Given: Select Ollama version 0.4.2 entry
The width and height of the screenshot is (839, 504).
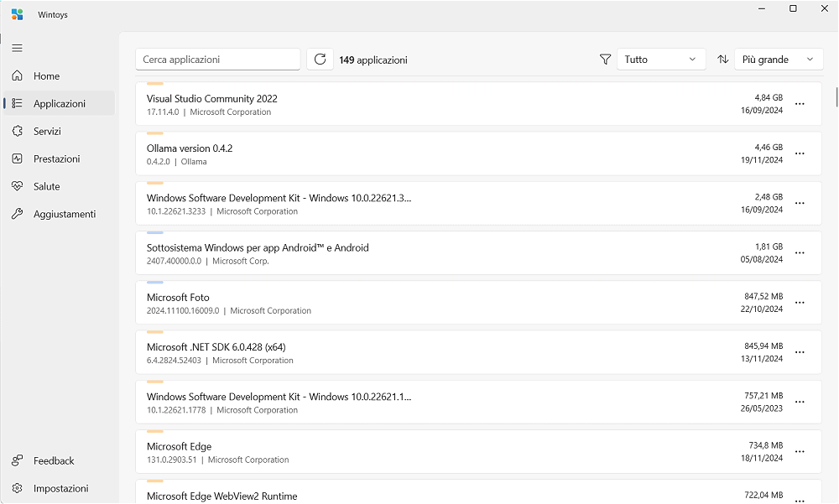Looking at the screenshot, I should pyautogui.click(x=478, y=153).
